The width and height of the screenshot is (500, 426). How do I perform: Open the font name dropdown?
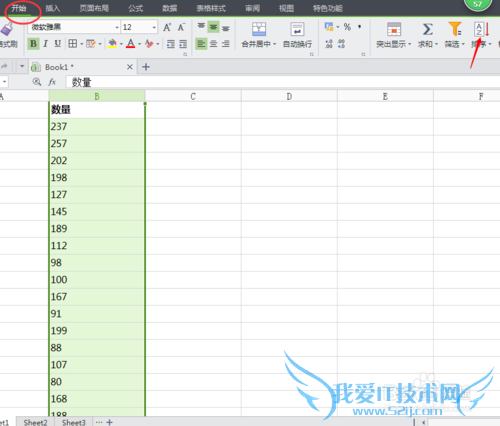click(117, 27)
